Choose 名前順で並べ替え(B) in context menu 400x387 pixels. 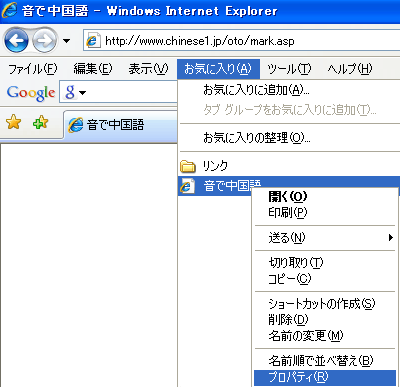click(x=321, y=360)
